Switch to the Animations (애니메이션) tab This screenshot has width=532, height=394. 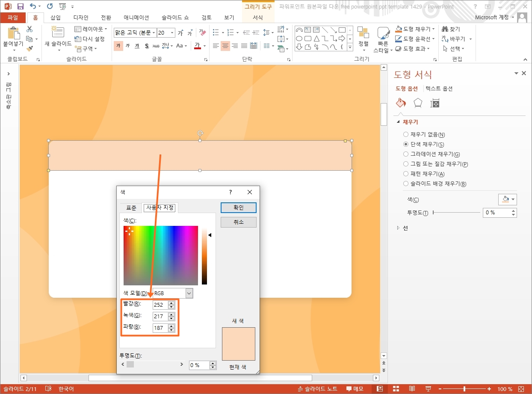tap(136, 18)
